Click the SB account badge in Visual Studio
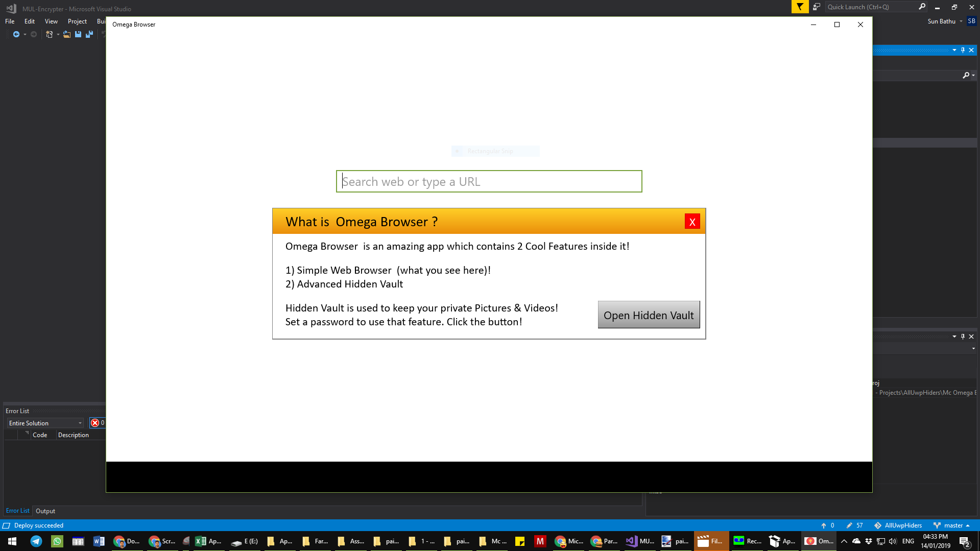Screen dimensions: 980x551 coord(971,21)
